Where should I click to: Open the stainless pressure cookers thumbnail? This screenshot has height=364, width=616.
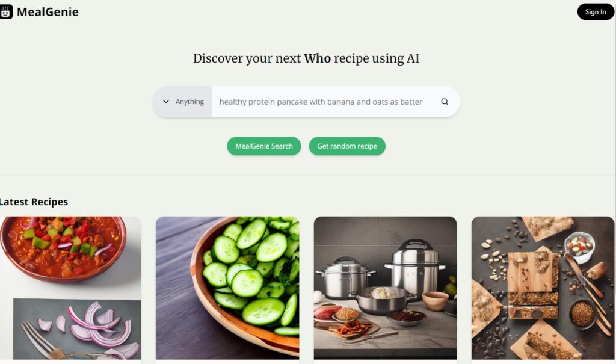click(x=386, y=288)
